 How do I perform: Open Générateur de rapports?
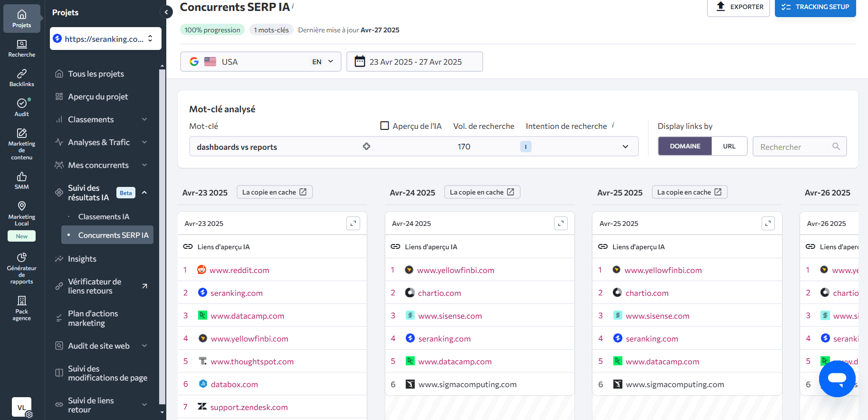coord(22,268)
